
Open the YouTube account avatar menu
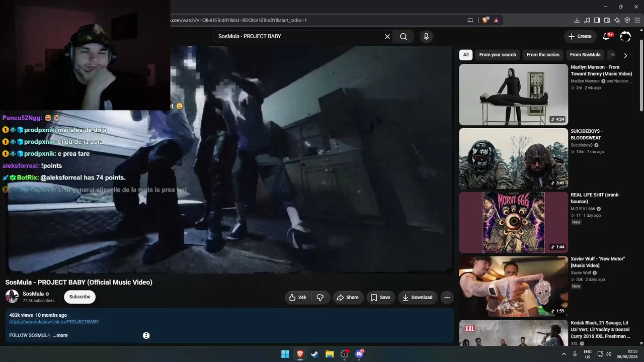pos(625,37)
